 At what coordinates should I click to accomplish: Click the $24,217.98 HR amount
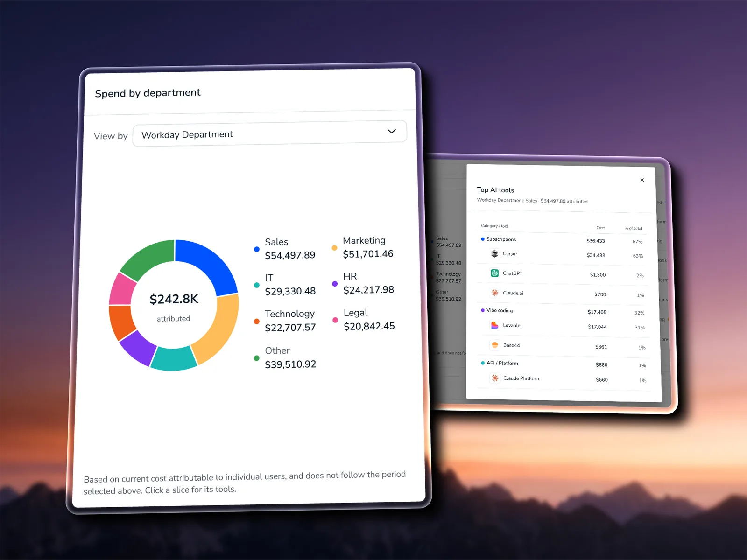click(369, 290)
